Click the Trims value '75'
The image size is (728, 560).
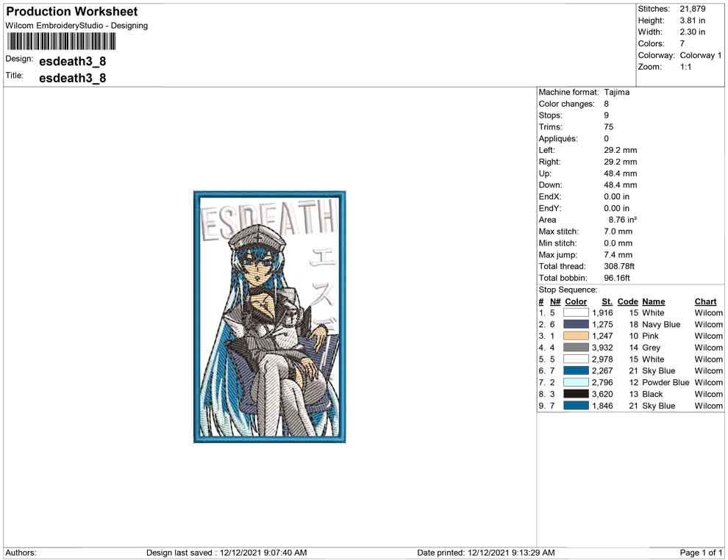pos(609,127)
